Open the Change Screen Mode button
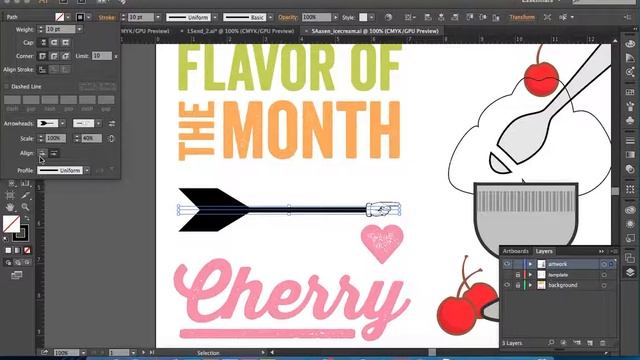The image size is (640, 360). [17, 276]
